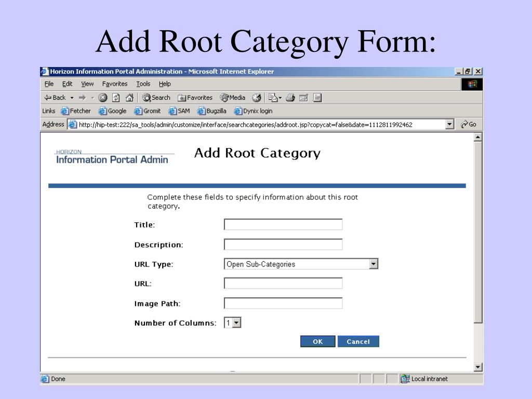532x399 pixels.
Task: Open the History toolbar icon
Action: [x=257, y=98]
